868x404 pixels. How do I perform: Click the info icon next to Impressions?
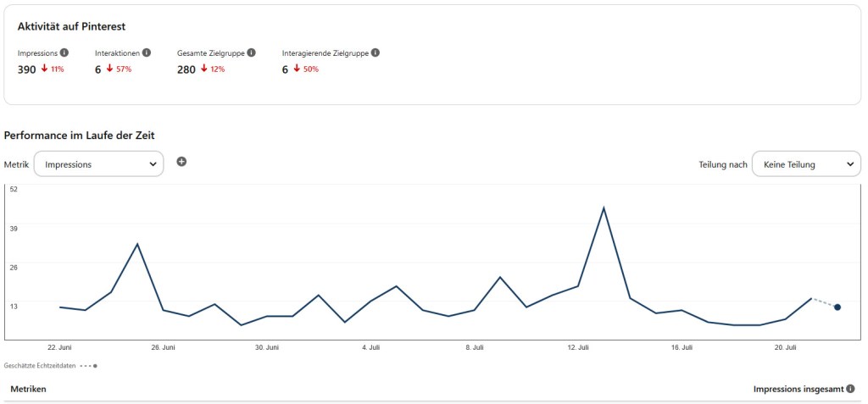click(64, 53)
